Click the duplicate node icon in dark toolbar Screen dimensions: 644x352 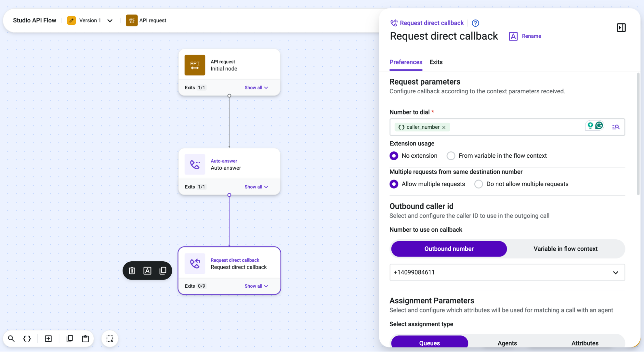pyautogui.click(x=163, y=271)
